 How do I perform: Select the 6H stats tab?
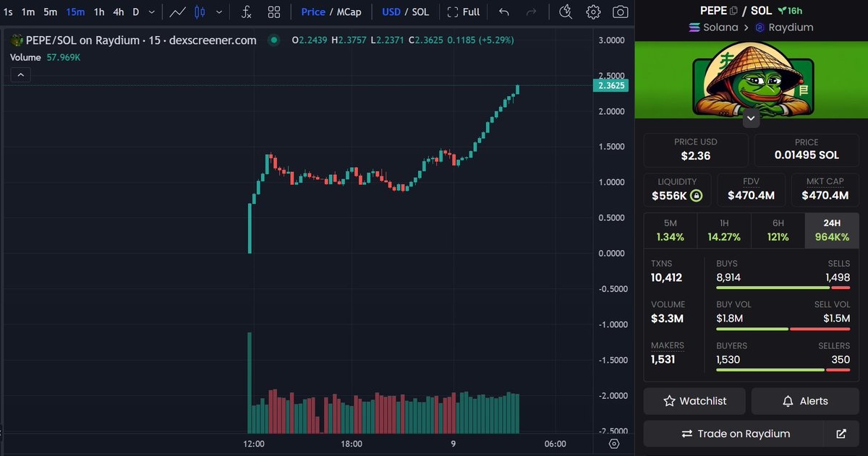pyautogui.click(x=778, y=230)
